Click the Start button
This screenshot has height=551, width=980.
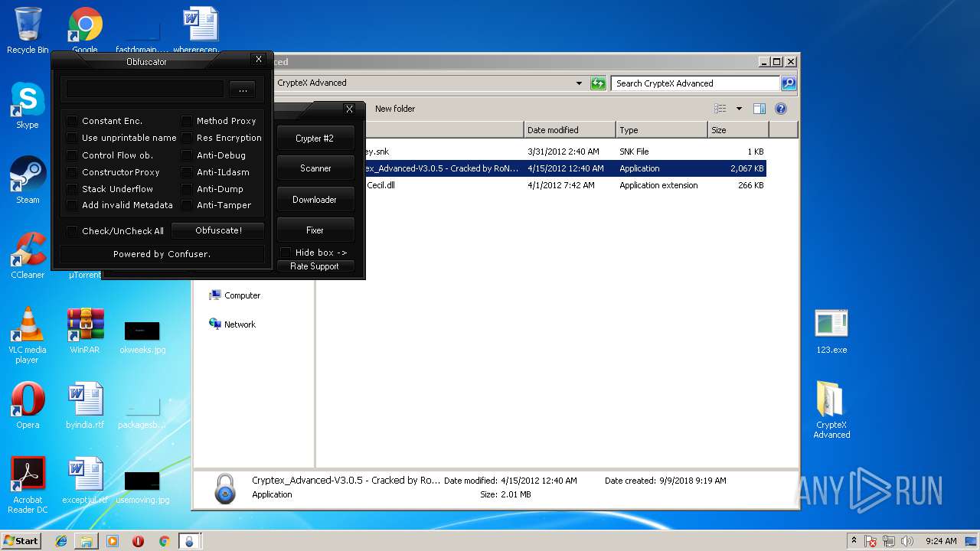(x=21, y=541)
